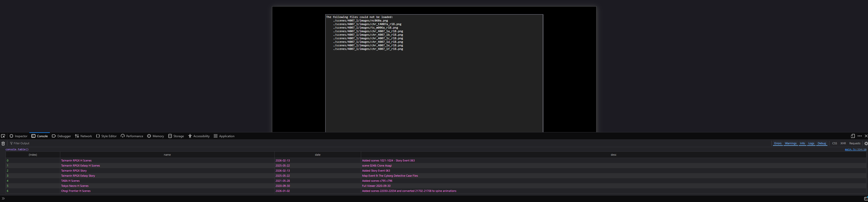
Task: Select the 'Taimanin RPGX H Scenes' cell
Action: (x=167, y=160)
